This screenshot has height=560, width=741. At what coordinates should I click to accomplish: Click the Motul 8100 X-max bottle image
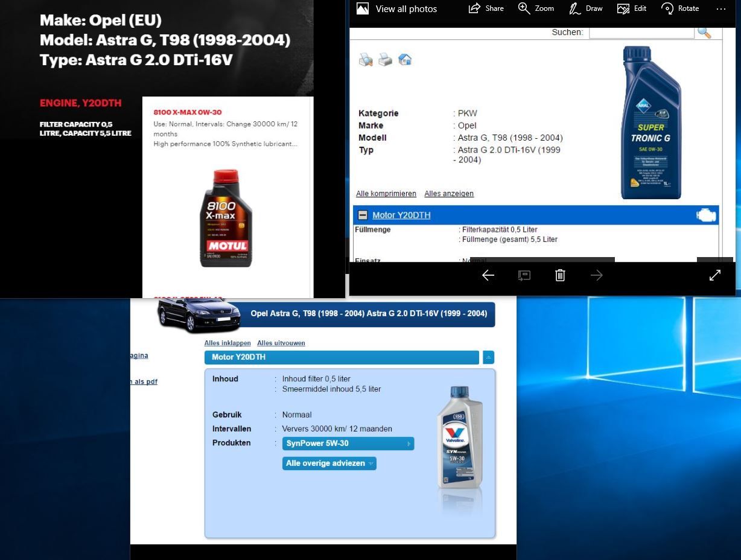click(x=226, y=218)
